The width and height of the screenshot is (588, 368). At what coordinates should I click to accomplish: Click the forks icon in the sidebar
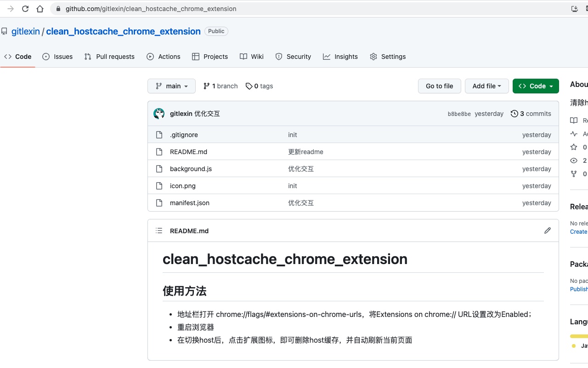[x=573, y=174]
